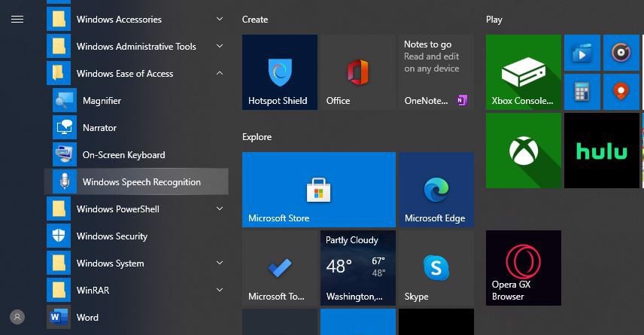Click the Windows Security label
The width and height of the screenshot is (644, 335).
coord(112,236)
